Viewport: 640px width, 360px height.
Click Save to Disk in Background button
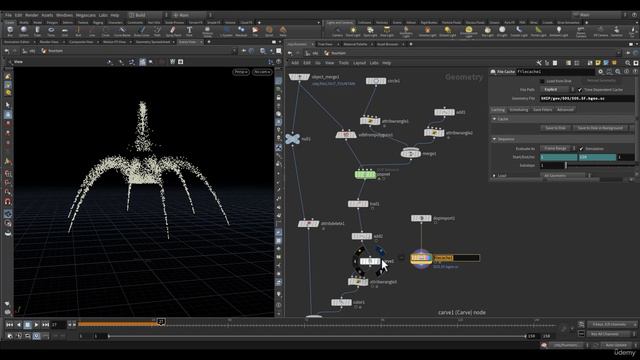(x=600, y=128)
